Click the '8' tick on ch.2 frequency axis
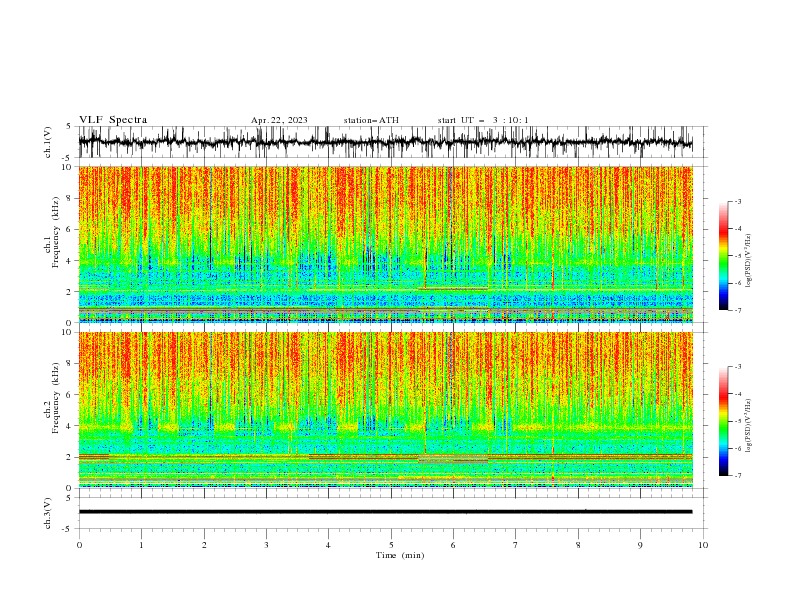Image resolution: width=792 pixels, height=612 pixels. [71, 364]
